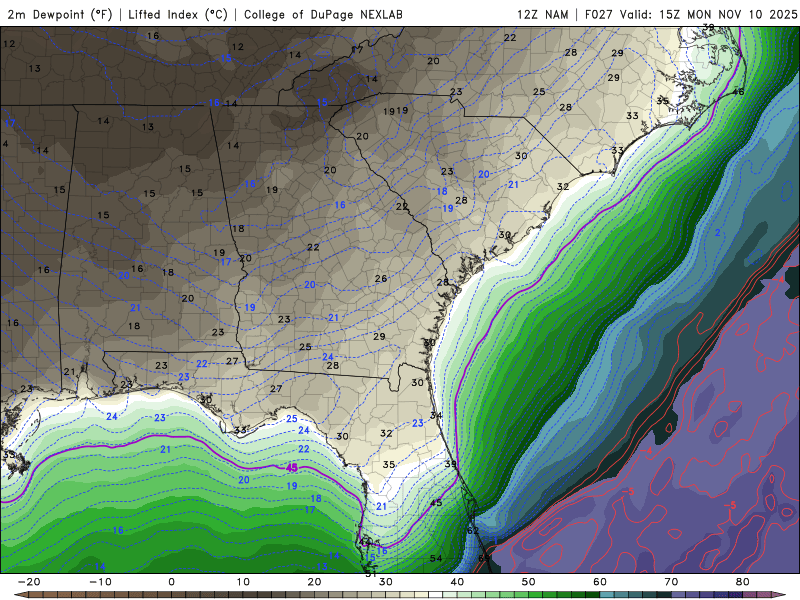The height and width of the screenshot is (600, 800).
Task: Click the '12Z NAM' model run label
Action: tap(542, 14)
